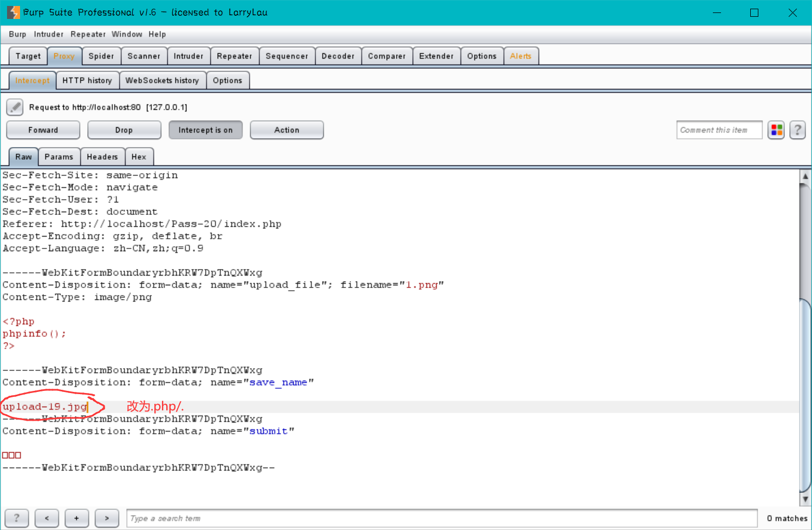Screen dimensions: 812x530
Task: Click the Accept-Encoding header line
Action: pos(112,236)
